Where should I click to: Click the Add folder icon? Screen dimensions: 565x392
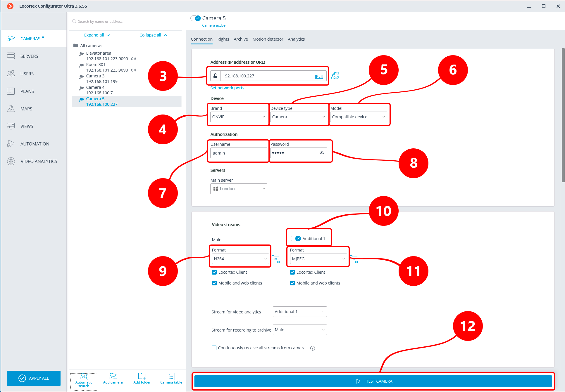(x=142, y=376)
